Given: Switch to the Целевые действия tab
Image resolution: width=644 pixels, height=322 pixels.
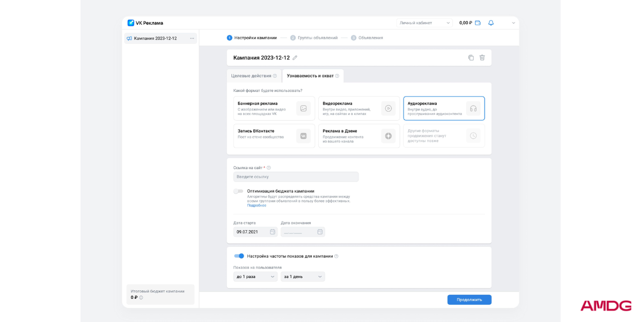Looking at the screenshot, I should click(254, 76).
